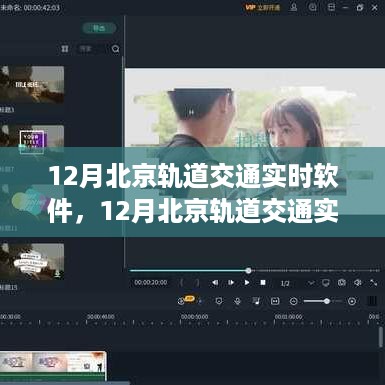
Task: Select the first title template thumbnail
Action: click(32, 85)
